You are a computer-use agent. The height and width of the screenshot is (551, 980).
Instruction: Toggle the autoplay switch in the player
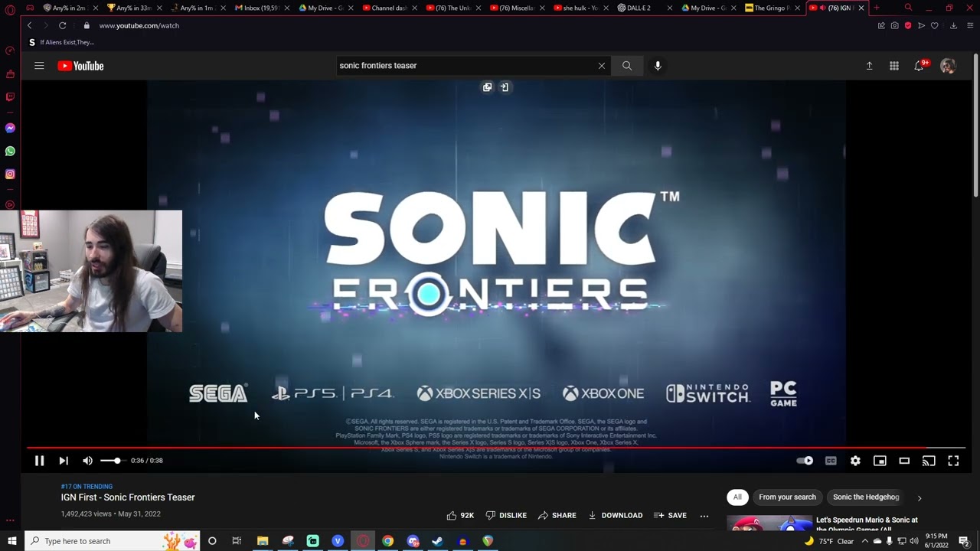point(805,461)
